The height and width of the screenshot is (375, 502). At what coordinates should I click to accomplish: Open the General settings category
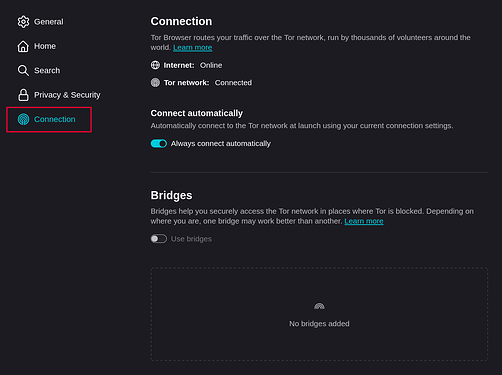point(49,22)
